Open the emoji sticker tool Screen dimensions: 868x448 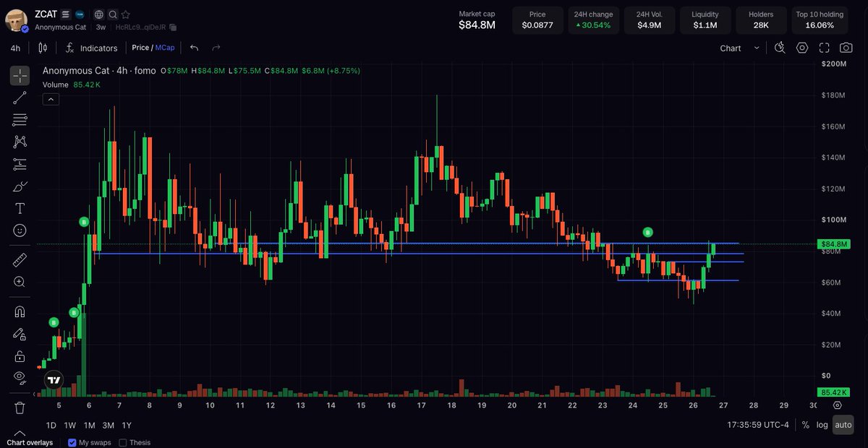tap(20, 231)
